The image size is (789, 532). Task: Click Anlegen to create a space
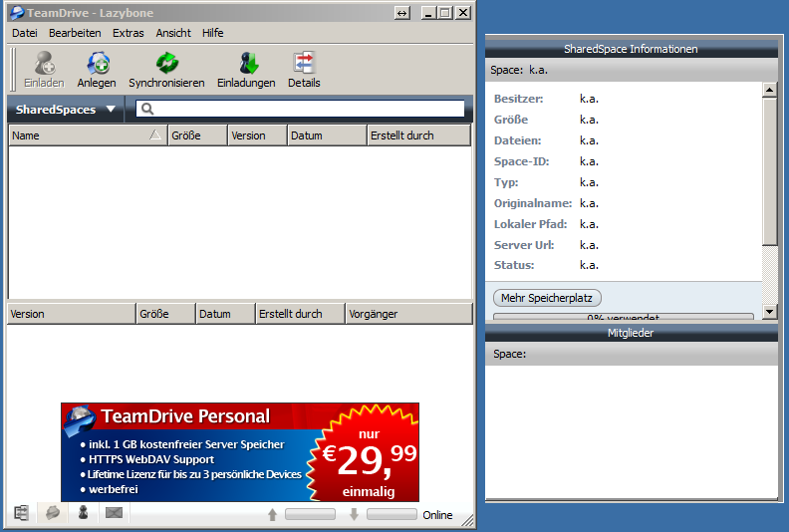point(97,70)
